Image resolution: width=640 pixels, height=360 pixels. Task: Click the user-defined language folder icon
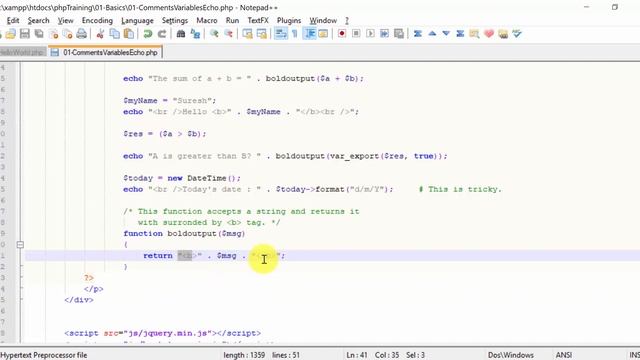(x=323, y=34)
